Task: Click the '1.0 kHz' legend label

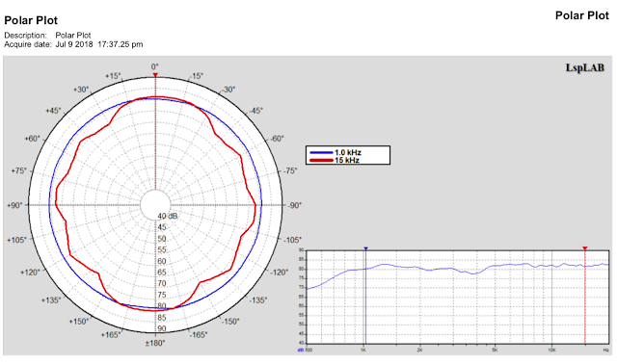Action: (x=348, y=152)
